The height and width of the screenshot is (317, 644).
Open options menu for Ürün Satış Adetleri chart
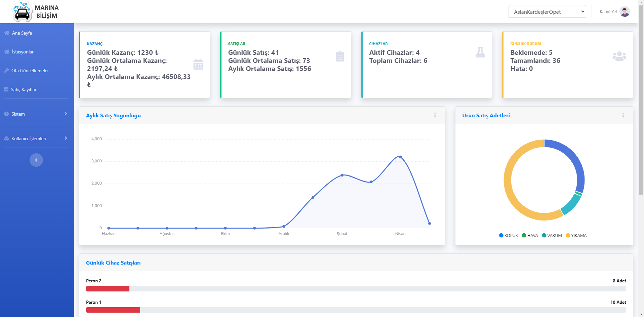point(623,115)
